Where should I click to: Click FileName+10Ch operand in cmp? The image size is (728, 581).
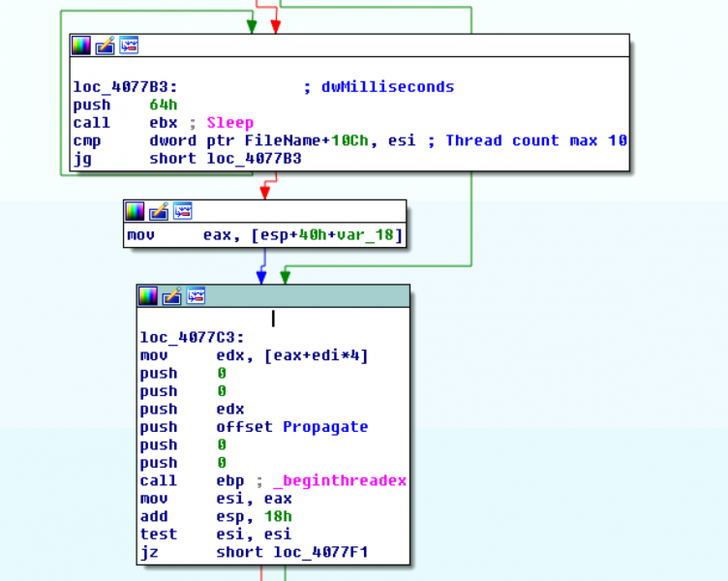[x=307, y=140]
